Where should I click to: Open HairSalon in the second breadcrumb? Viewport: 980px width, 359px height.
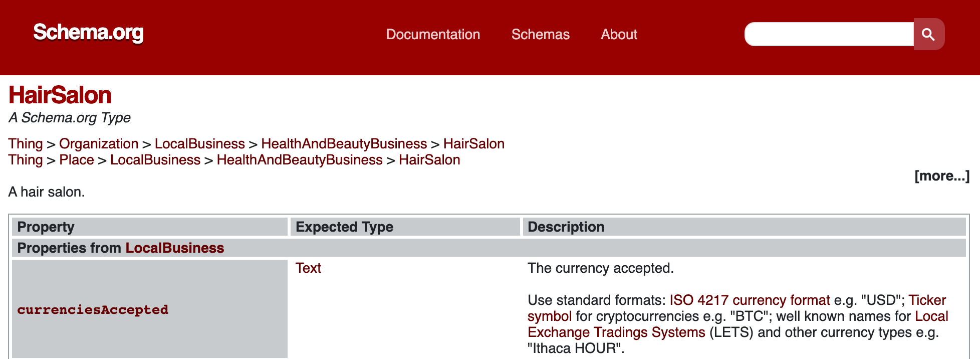click(429, 160)
